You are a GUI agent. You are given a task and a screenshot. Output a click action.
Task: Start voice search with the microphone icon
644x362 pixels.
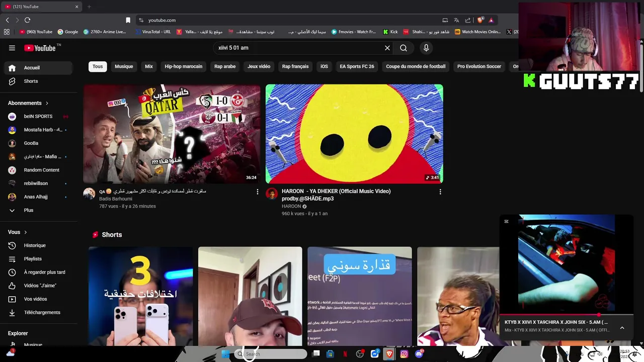click(x=426, y=48)
